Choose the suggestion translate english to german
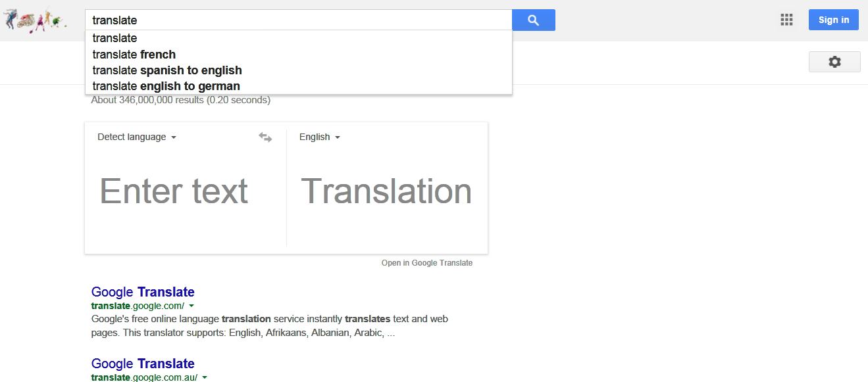 click(166, 86)
